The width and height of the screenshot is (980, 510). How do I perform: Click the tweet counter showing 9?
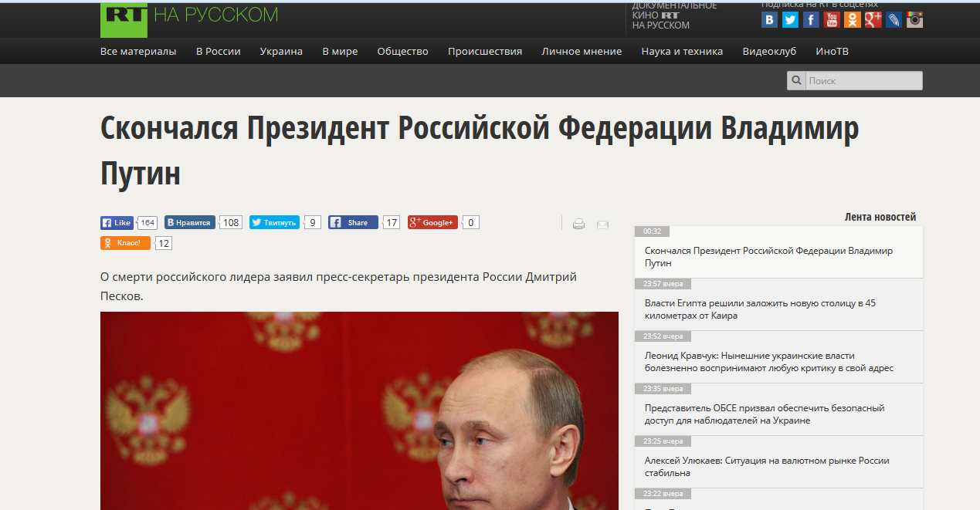[x=313, y=223]
